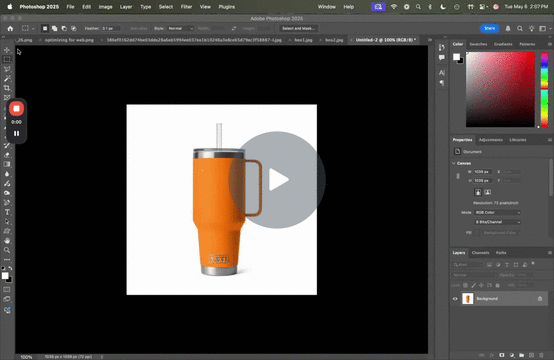
Task: Click the Add layer mask icon
Action: (502, 355)
